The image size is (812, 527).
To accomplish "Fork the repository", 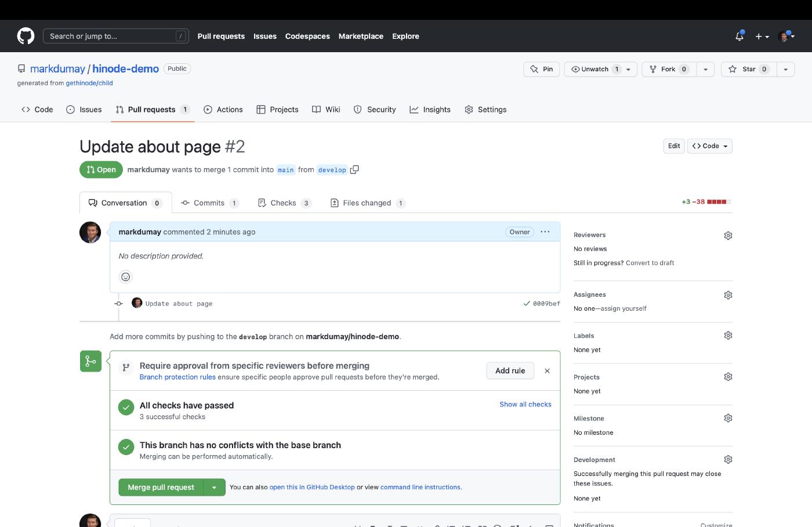I will 669,69.
